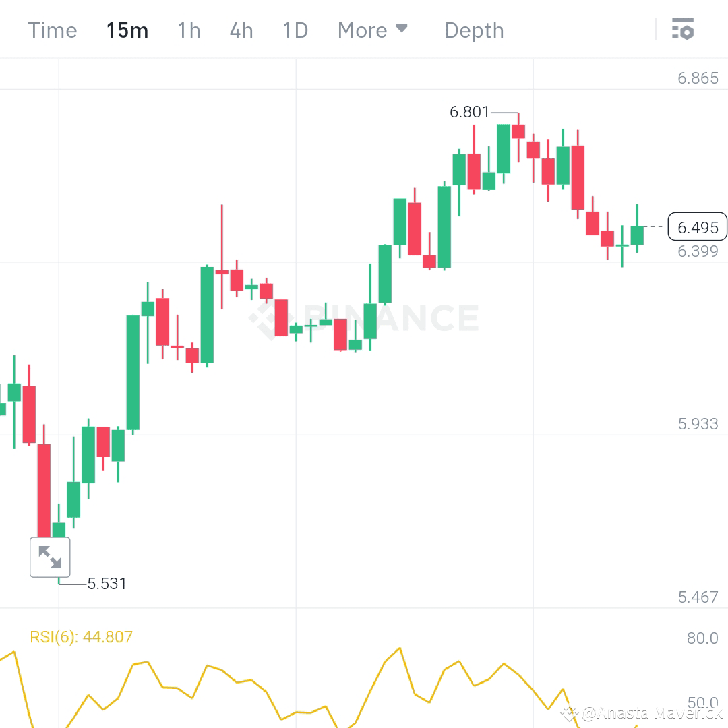This screenshot has width=728, height=728.
Task: Click the 6.801 high price label
Action: pyautogui.click(x=470, y=112)
